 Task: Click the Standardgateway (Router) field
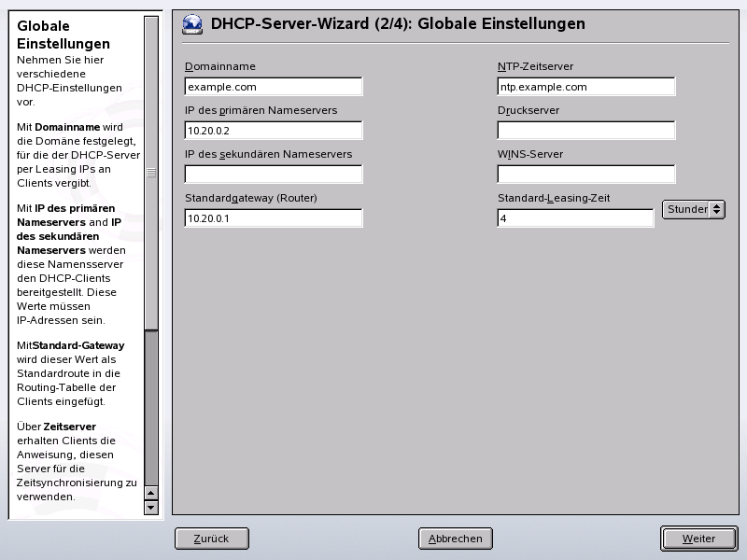[x=273, y=217]
